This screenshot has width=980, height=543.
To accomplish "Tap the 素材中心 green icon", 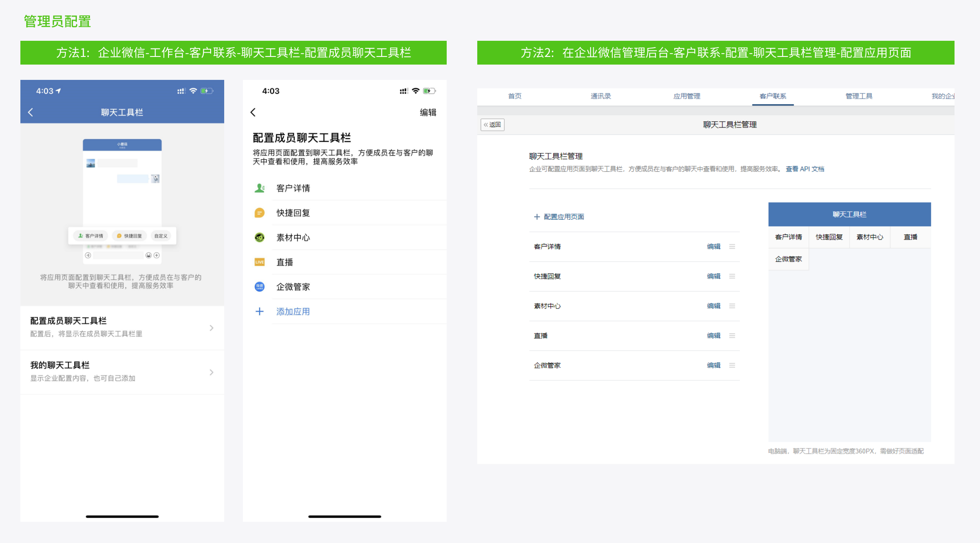I will (x=259, y=237).
